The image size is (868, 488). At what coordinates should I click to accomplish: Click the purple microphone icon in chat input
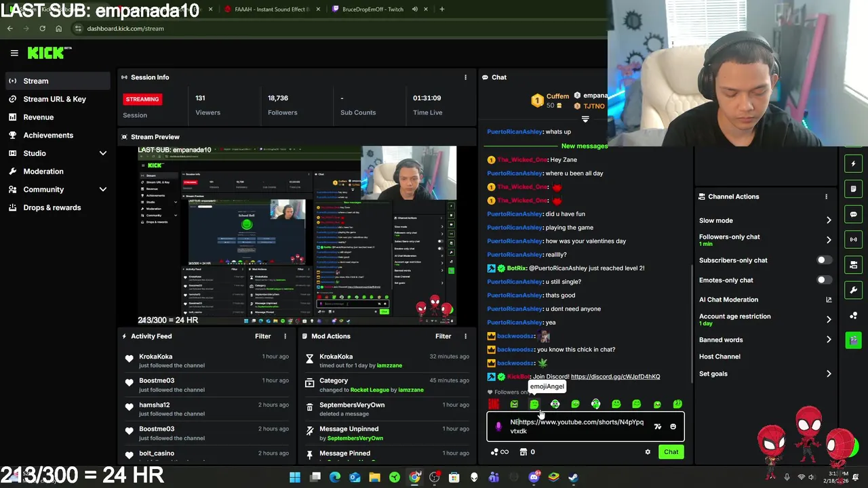[x=498, y=427]
